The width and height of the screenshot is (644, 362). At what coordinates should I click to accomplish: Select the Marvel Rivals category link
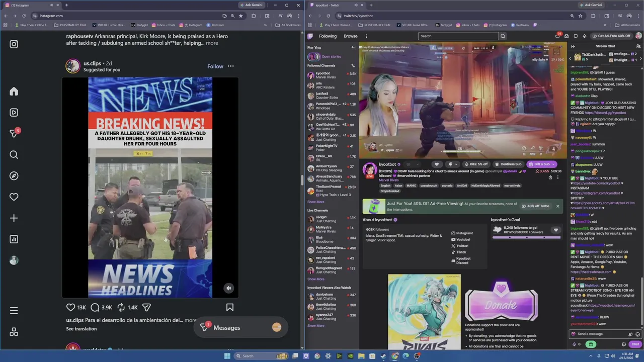(x=389, y=180)
